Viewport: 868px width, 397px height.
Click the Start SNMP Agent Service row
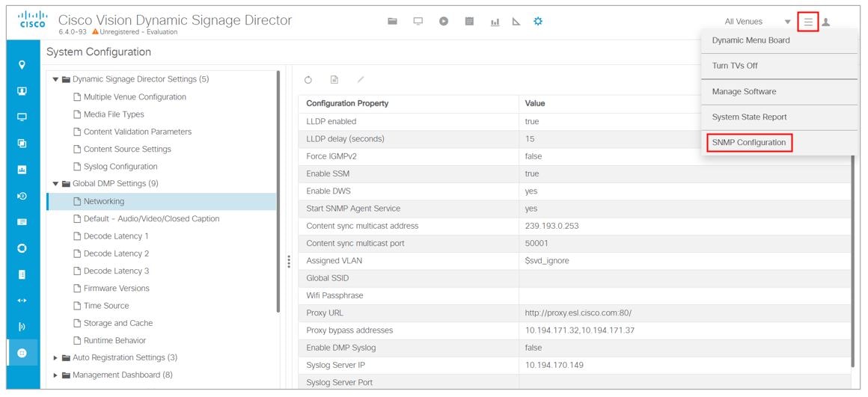tap(575, 209)
